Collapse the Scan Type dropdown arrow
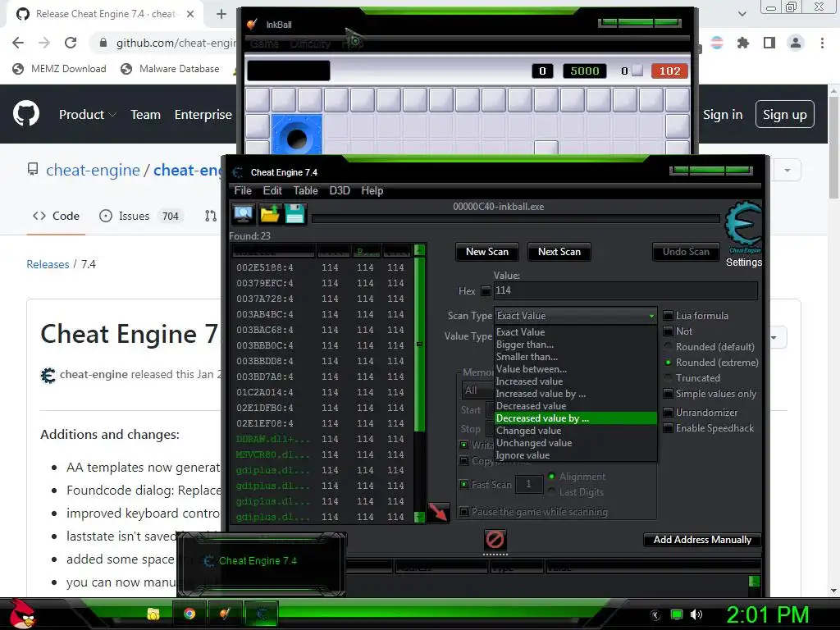 tap(651, 316)
